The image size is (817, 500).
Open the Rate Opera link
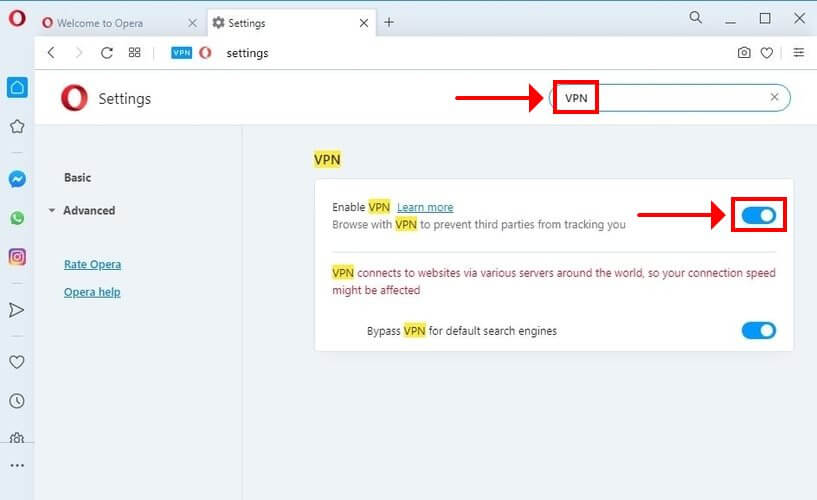tap(92, 265)
